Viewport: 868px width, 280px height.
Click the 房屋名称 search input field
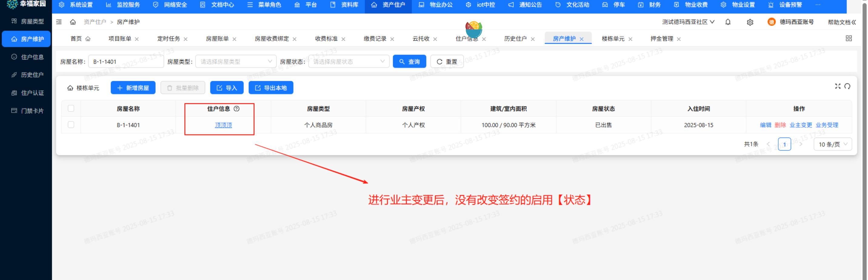(x=126, y=62)
